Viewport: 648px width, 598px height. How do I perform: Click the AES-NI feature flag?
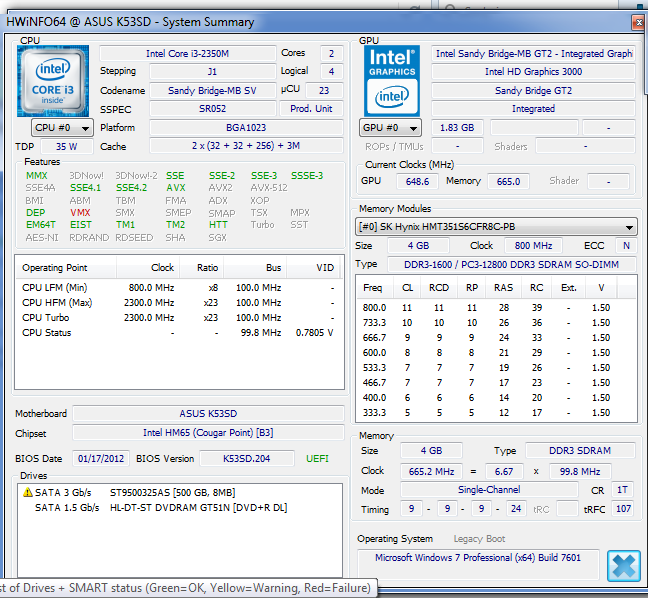[x=42, y=238]
